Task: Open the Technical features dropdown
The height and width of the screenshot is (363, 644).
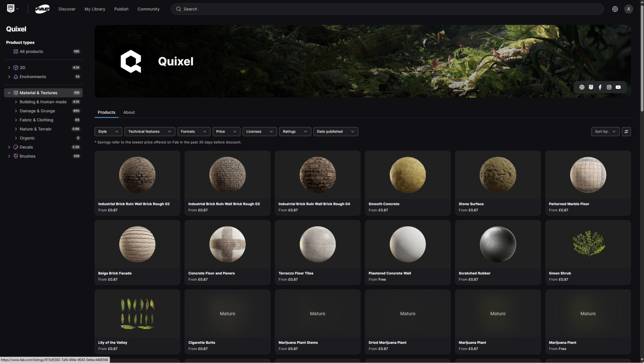Action: (x=149, y=131)
